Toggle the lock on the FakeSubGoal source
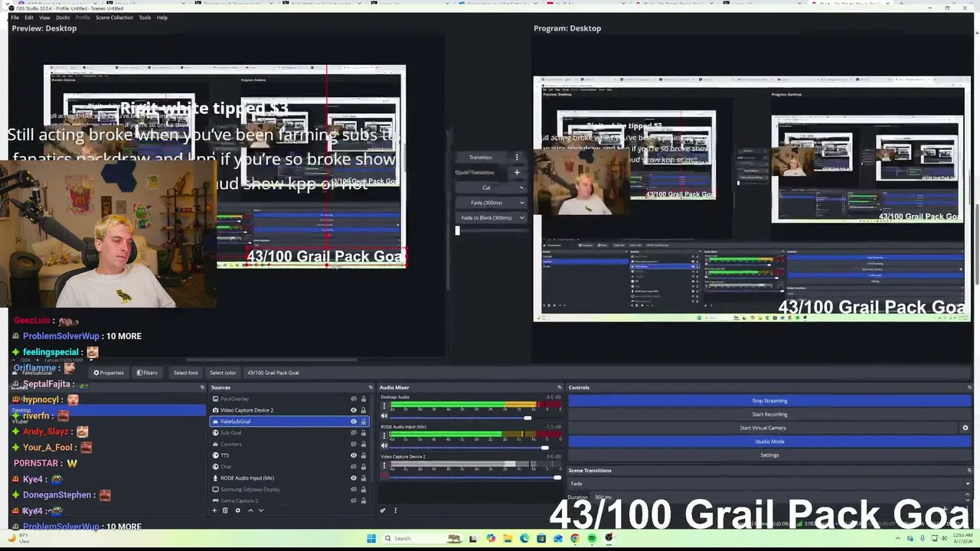 pyautogui.click(x=363, y=422)
